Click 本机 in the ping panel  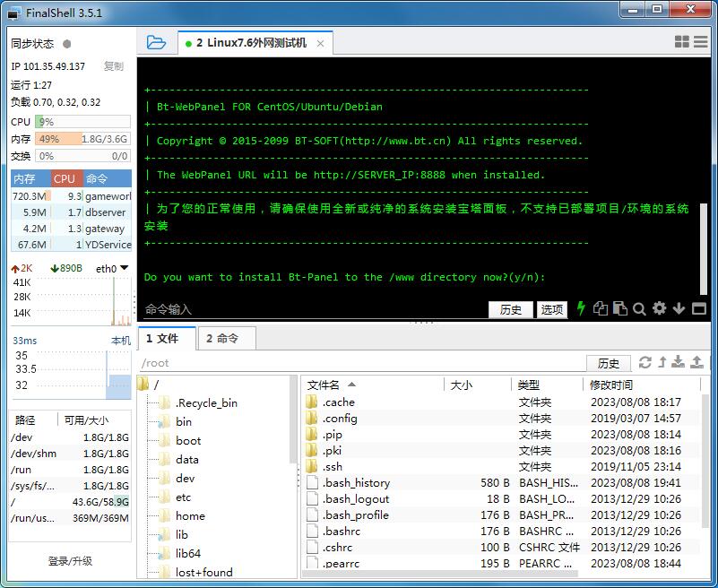pos(121,341)
